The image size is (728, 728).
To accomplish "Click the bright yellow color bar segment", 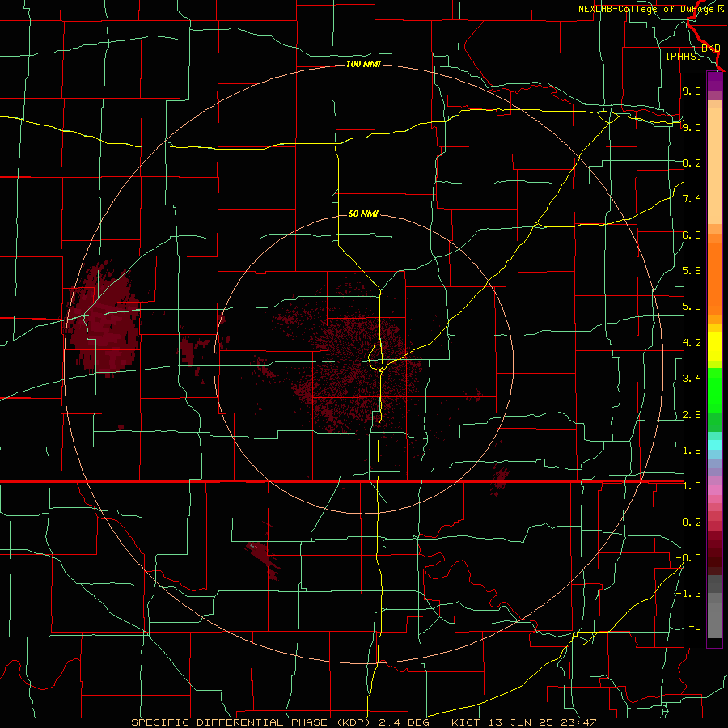I will point(714,346).
